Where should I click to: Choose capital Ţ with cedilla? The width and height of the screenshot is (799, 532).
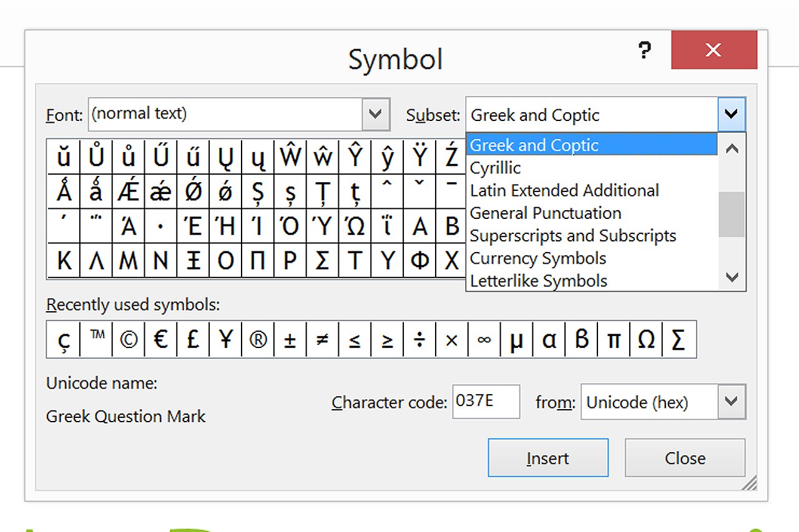pos(323,191)
